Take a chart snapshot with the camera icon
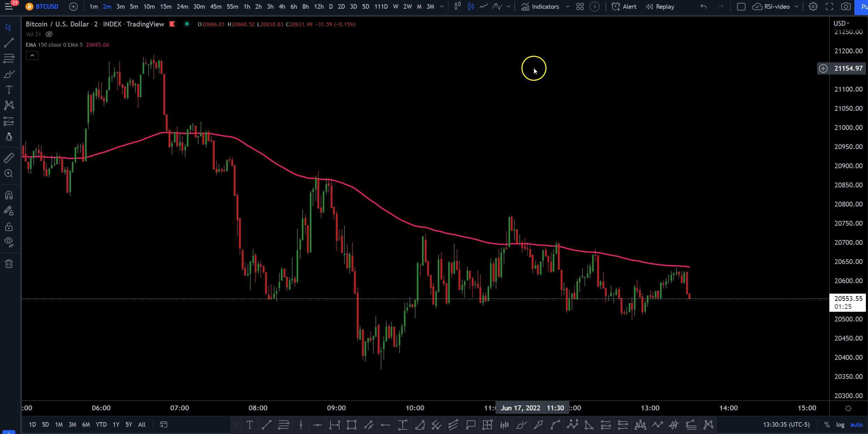Viewport: 868px width, 434px height. tap(846, 7)
